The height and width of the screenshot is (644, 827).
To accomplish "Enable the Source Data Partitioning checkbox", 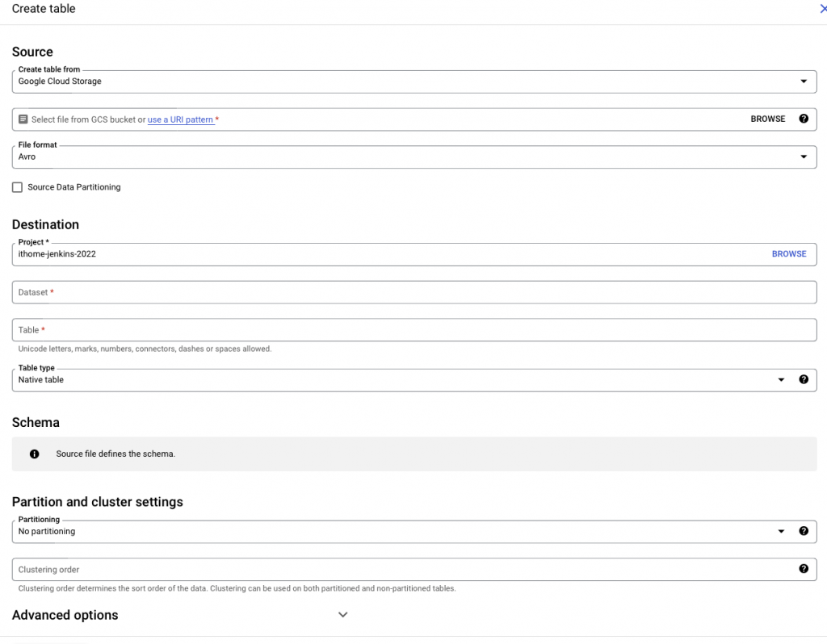I will pos(18,187).
